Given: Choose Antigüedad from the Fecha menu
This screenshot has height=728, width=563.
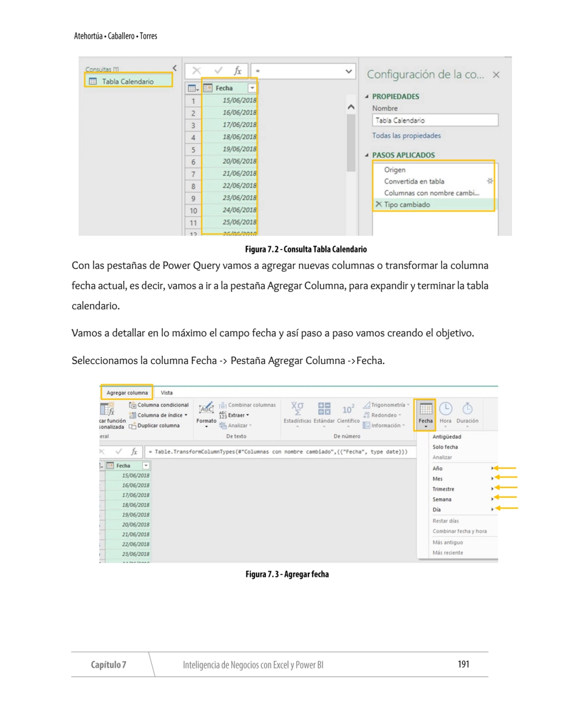Looking at the screenshot, I should (447, 437).
